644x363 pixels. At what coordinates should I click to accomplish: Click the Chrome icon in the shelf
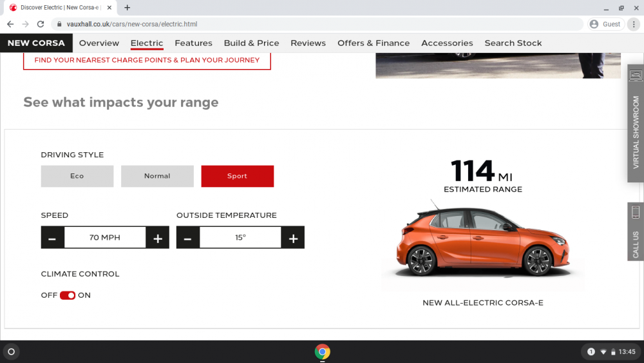(323, 352)
